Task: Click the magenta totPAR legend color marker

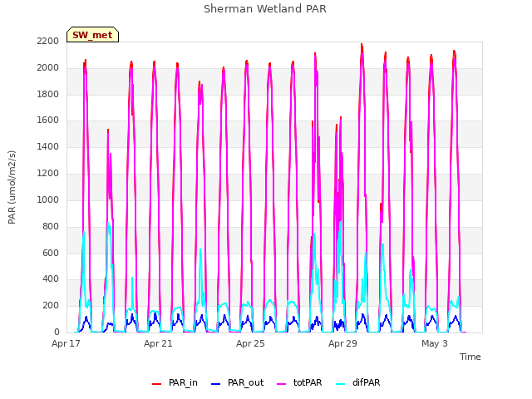Action: tap(282, 384)
